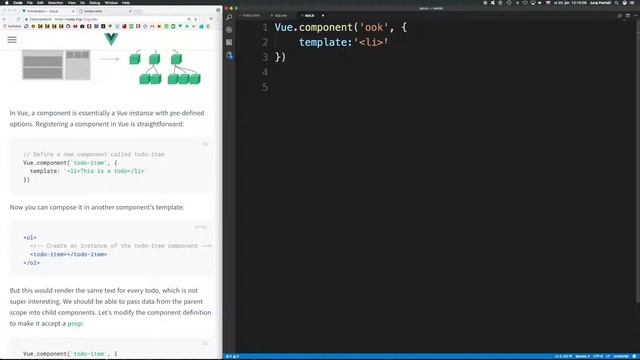This screenshot has height=360, width=640.
Task: Follow the green 'prop' link in the article
Action: pyautogui.click(x=75, y=323)
